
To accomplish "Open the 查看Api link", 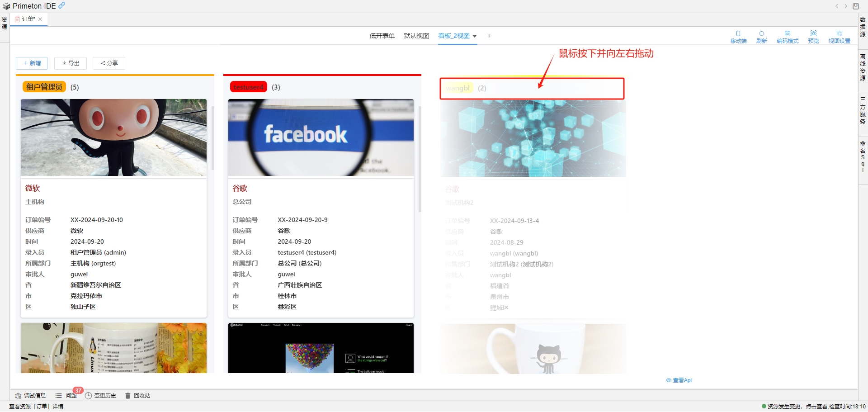I will 679,380.
